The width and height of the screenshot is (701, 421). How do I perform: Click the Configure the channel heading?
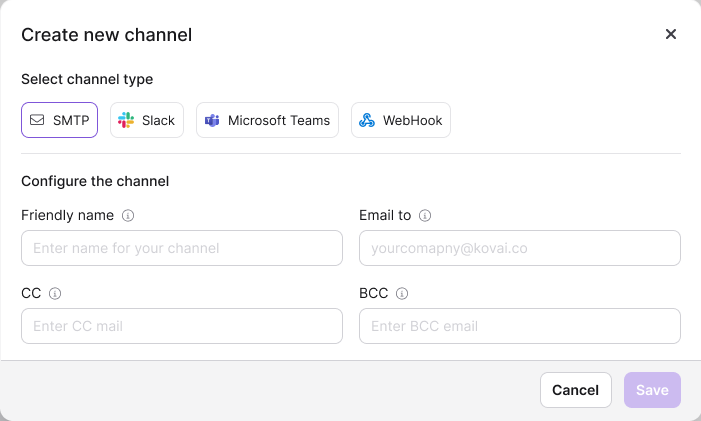pos(95,181)
